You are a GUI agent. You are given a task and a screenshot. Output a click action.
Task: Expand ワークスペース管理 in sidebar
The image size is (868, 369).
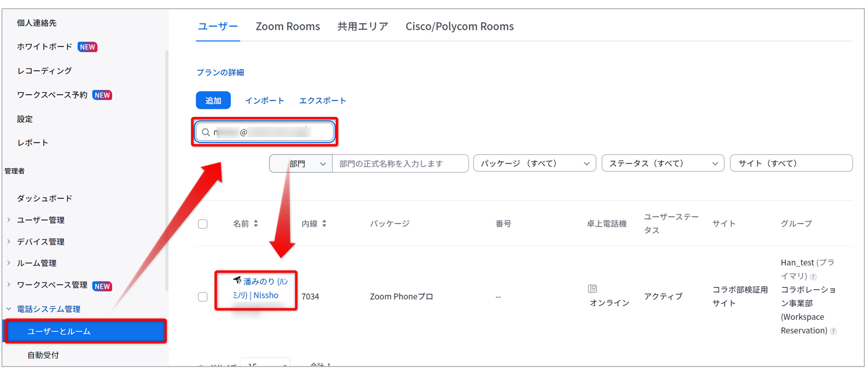coord(9,285)
